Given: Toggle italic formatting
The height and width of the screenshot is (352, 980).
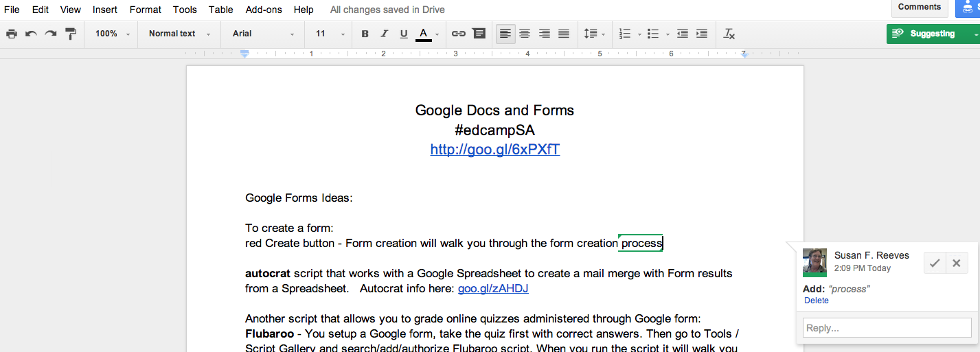Looking at the screenshot, I should point(384,34).
